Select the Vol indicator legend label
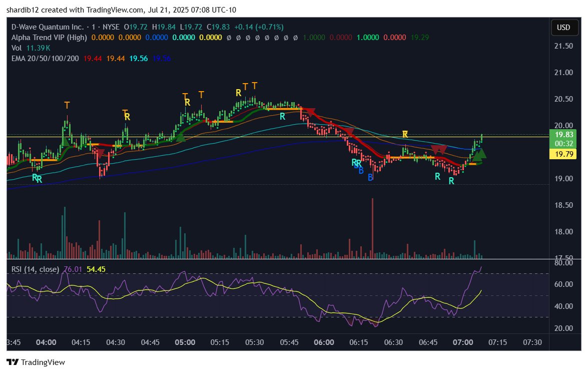 coord(17,48)
